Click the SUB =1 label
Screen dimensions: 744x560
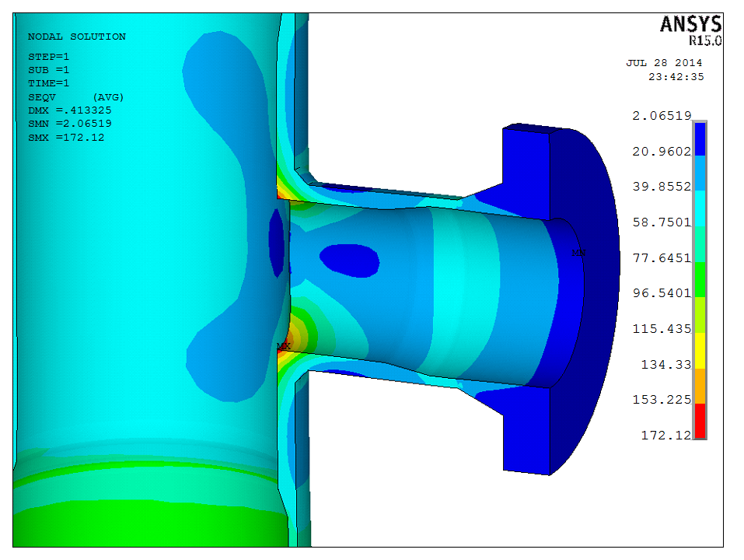point(48,70)
